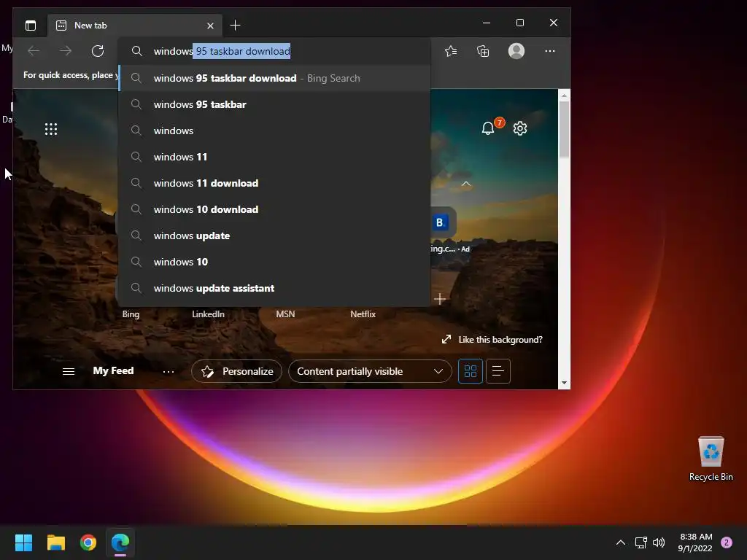The image size is (747, 560).
Task: Open volume tray icon
Action: click(659, 542)
